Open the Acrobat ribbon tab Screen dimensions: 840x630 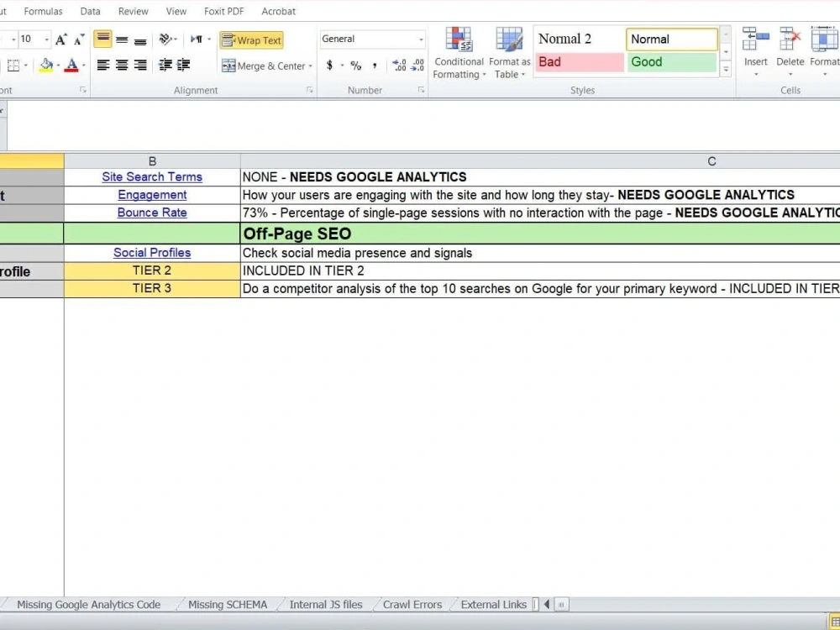279,11
